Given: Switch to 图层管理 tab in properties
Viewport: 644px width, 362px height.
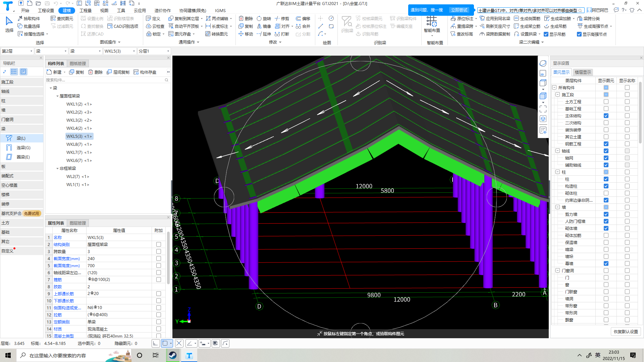Looking at the screenshot, I should point(78,223).
